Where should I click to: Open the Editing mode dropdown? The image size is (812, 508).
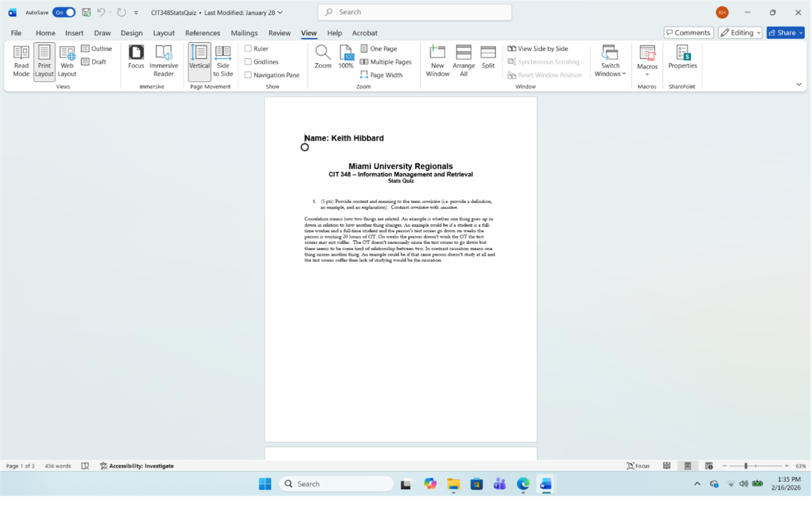[x=740, y=33]
